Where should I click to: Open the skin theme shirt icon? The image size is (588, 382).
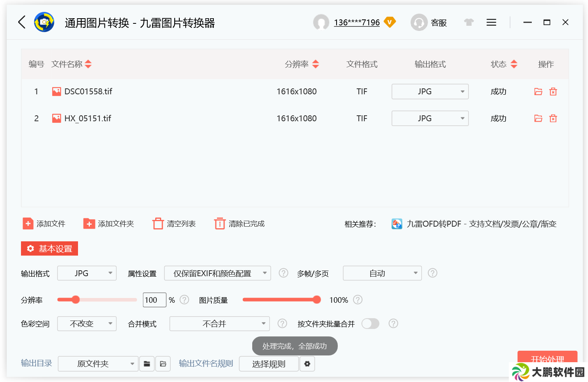(469, 22)
